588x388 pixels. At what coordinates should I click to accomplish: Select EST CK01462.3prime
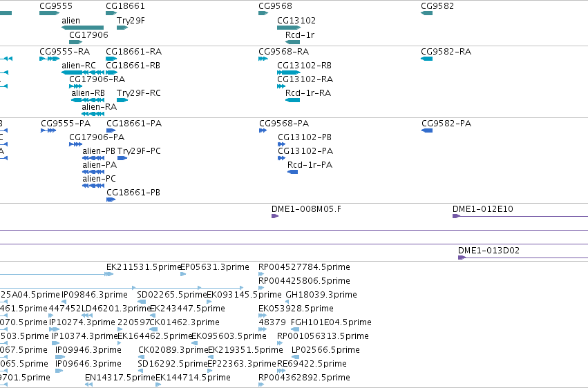pos(153,329)
